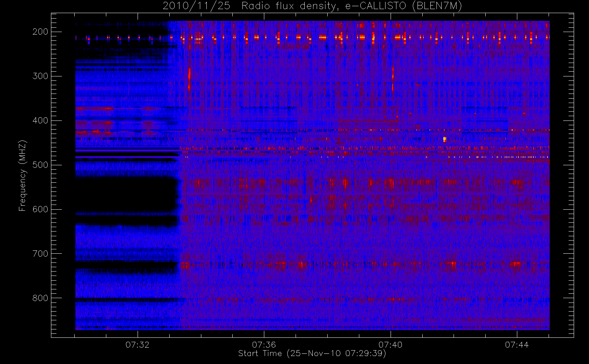Select the 500 MHz frequency axis label
The image size is (589, 364).
40,165
